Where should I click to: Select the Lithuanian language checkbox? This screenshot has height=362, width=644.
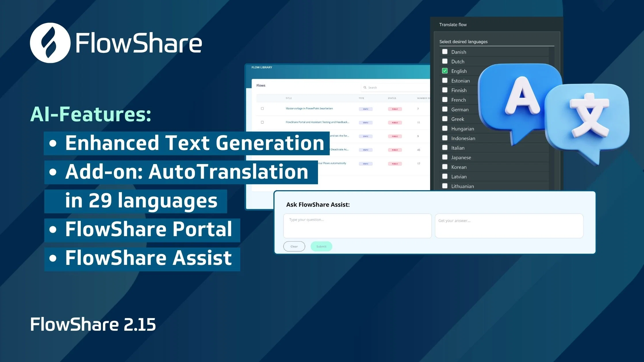(445, 186)
